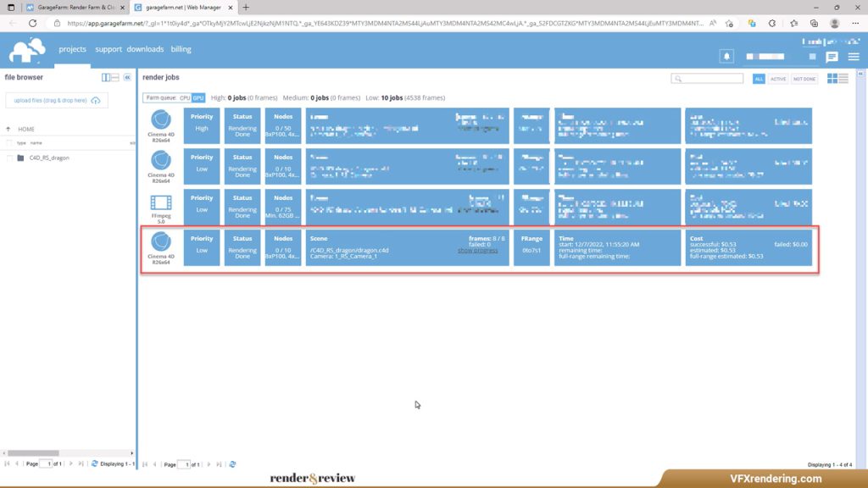Click the file browser page number field
Image resolution: width=868 pixels, height=488 pixels.
46,463
